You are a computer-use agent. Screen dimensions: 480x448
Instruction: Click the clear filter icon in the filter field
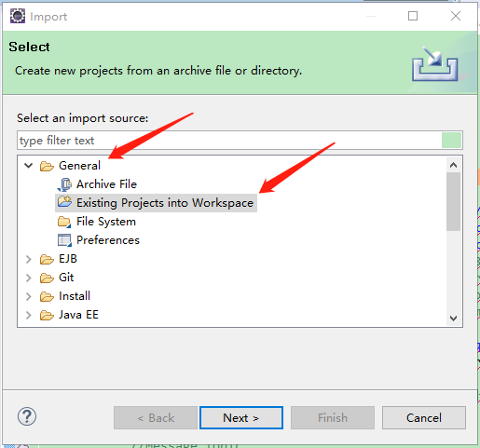click(x=451, y=141)
